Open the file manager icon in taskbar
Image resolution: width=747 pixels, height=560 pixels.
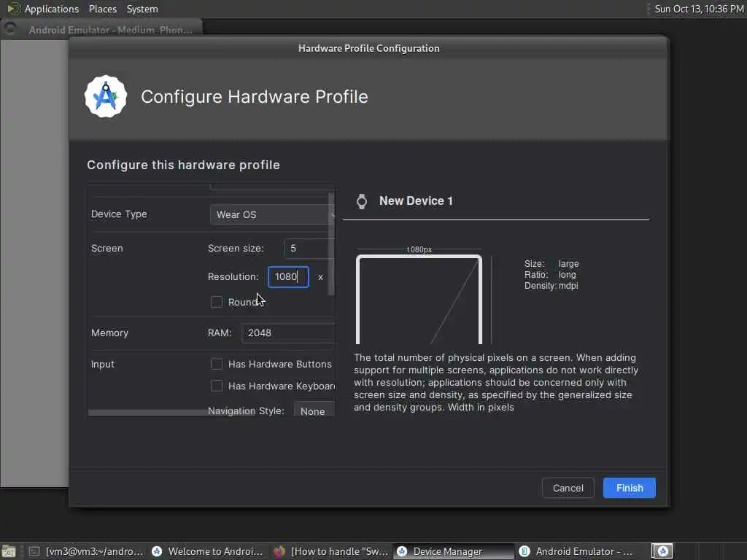(9, 551)
